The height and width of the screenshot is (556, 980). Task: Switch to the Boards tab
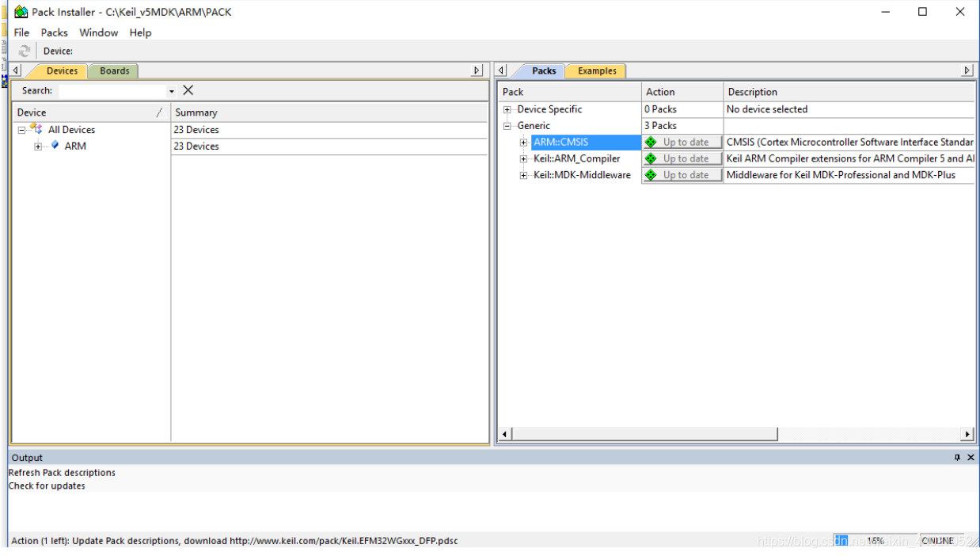(x=114, y=70)
